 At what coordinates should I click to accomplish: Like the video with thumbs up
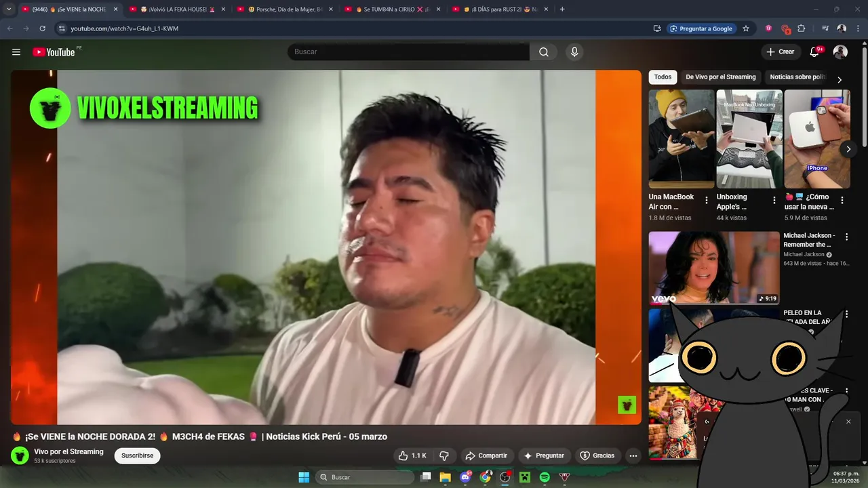click(x=412, y=455)
